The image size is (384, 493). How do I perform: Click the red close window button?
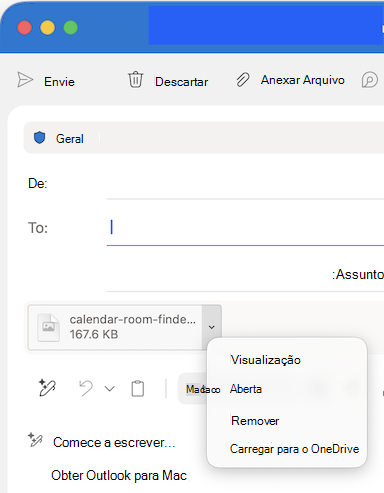point(25,27)
